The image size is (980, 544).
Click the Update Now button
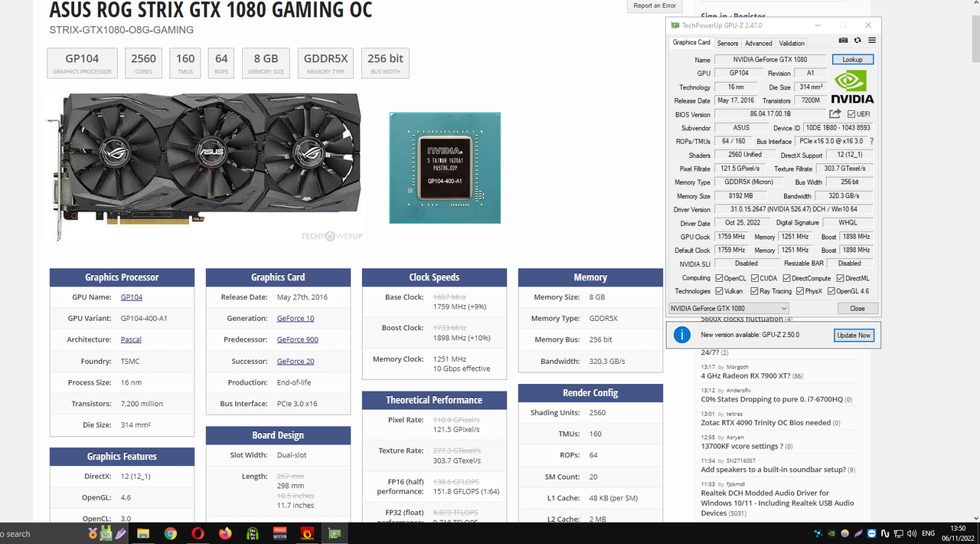click(x=853, y=336)
